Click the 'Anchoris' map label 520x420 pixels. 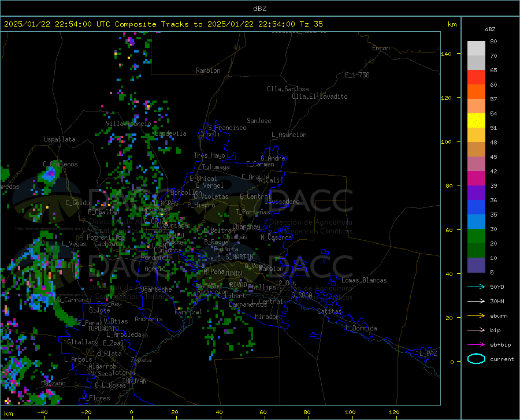coord(148,319)
